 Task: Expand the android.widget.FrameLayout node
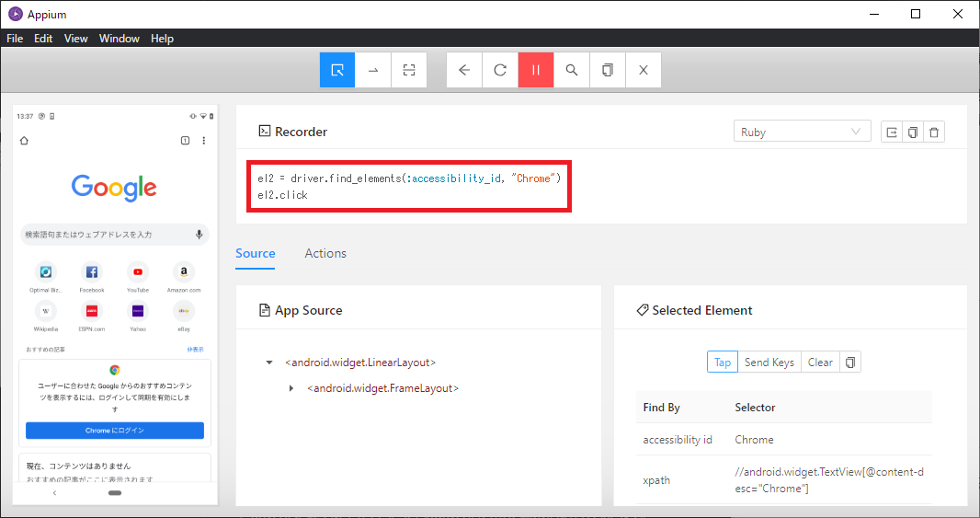click(291, 388)
